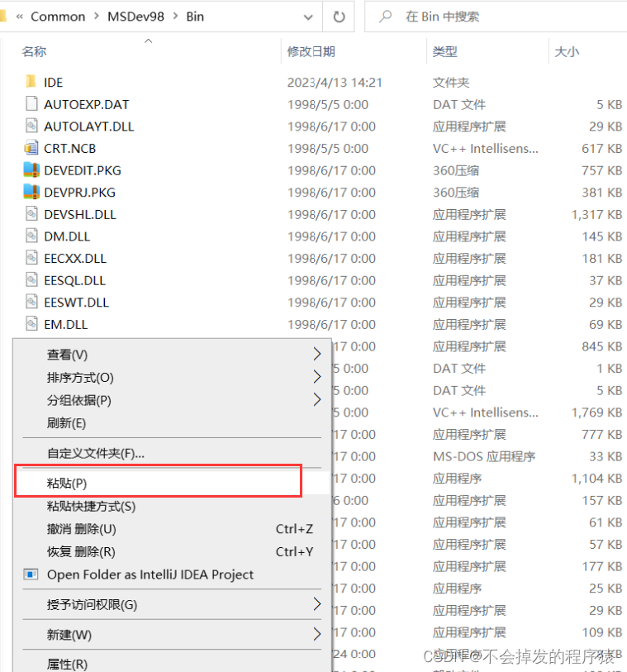
Task: Click the EESQL.DLL file icon
Action: tap(31, 280)
